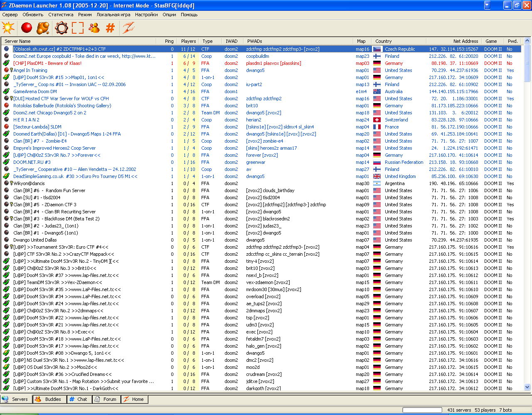Click the red ball toolbar icon

[x=27, y=28]
